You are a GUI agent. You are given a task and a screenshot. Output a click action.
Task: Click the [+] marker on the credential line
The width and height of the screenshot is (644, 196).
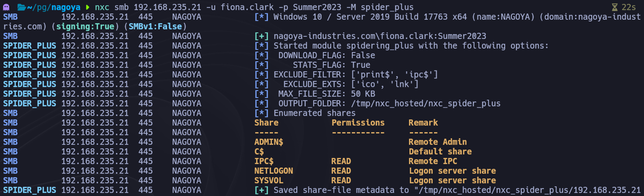pyautogui.click(x=261, y=36)
